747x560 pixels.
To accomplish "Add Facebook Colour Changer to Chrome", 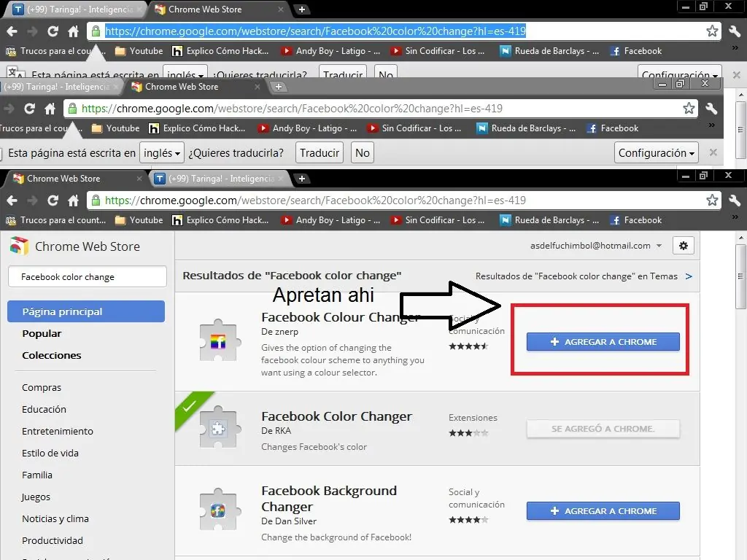I will click(x=603, y=342).
